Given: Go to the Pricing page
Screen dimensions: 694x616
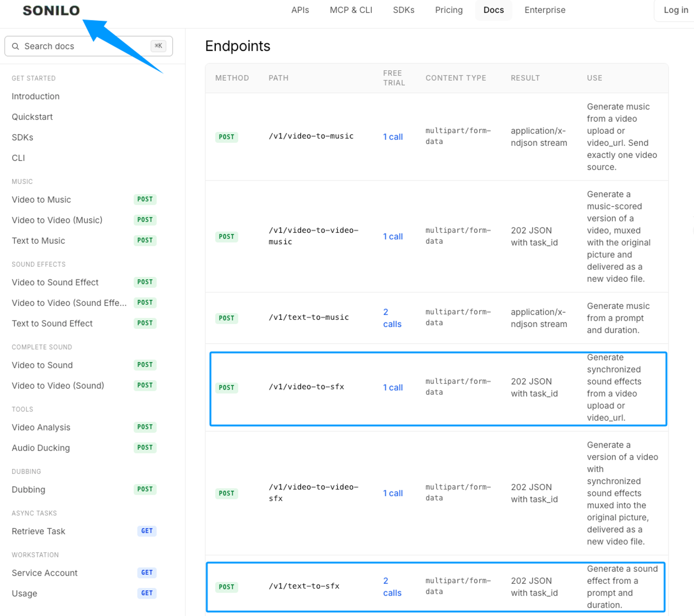Looking at the screenshot, I should [449, 10].
